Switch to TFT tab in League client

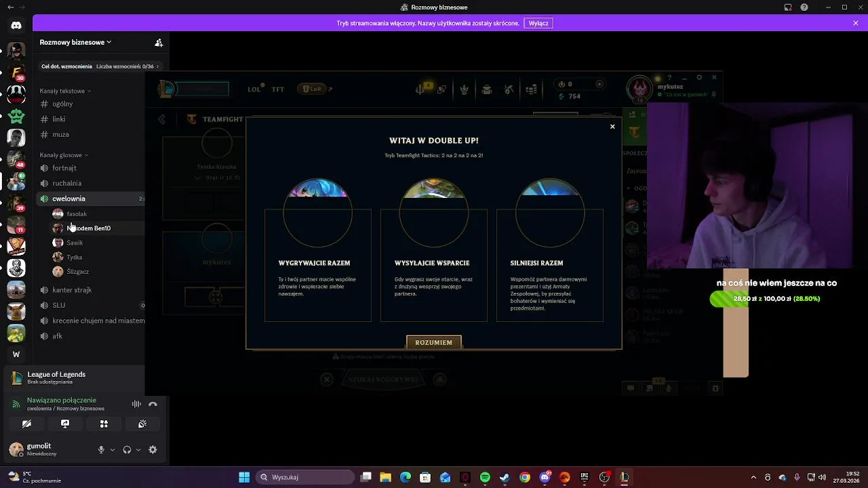click(278, 89)
